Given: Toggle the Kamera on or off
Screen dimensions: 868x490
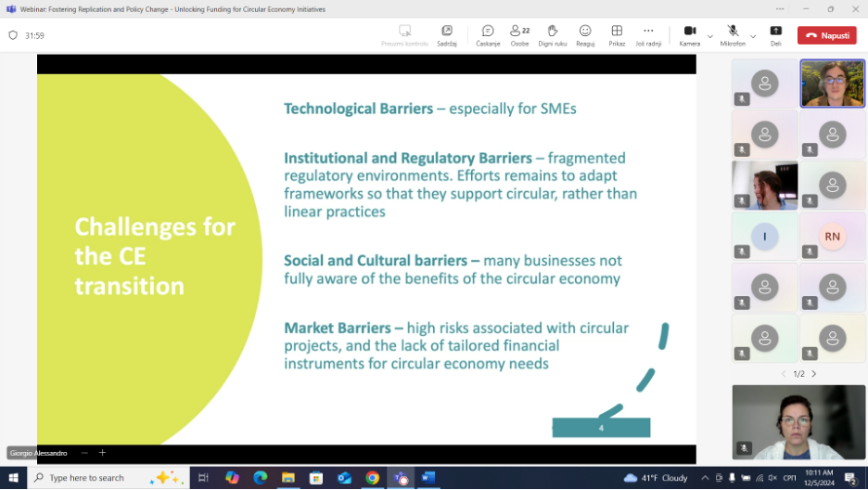Looking at the screenshot, I should pyautogui.click(x=690, y=34).
